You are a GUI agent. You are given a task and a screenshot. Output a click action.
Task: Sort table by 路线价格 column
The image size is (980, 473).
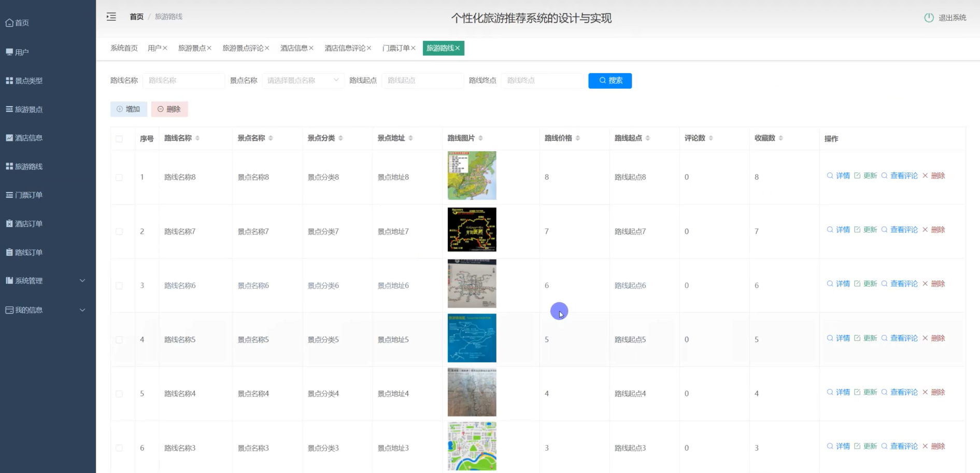click(x=578, y=138)
